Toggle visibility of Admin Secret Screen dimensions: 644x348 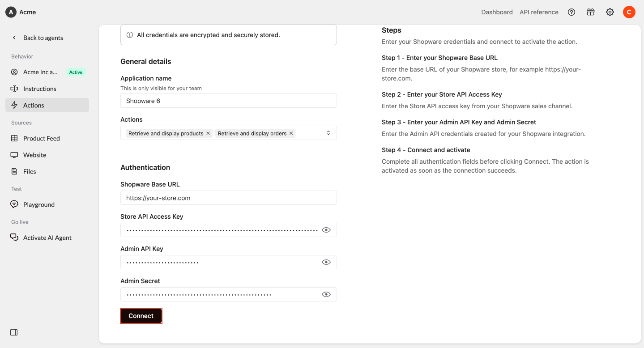pos(326,294)
